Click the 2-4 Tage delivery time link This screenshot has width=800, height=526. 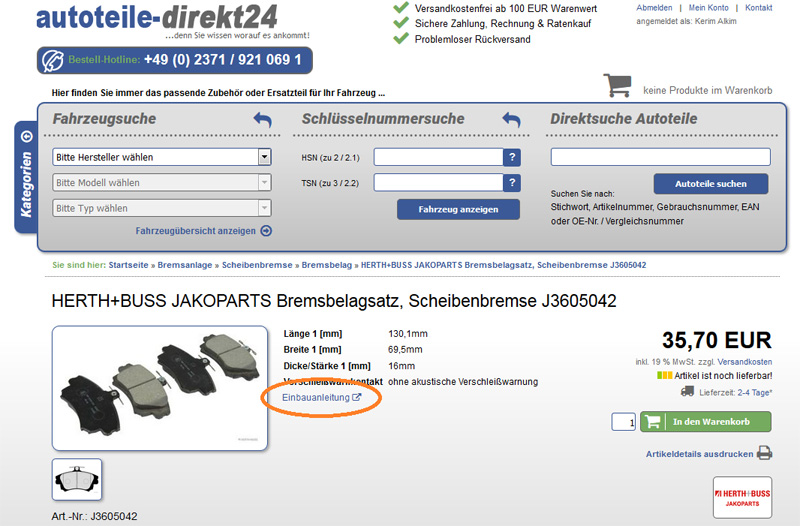click(x=756, y=392)
